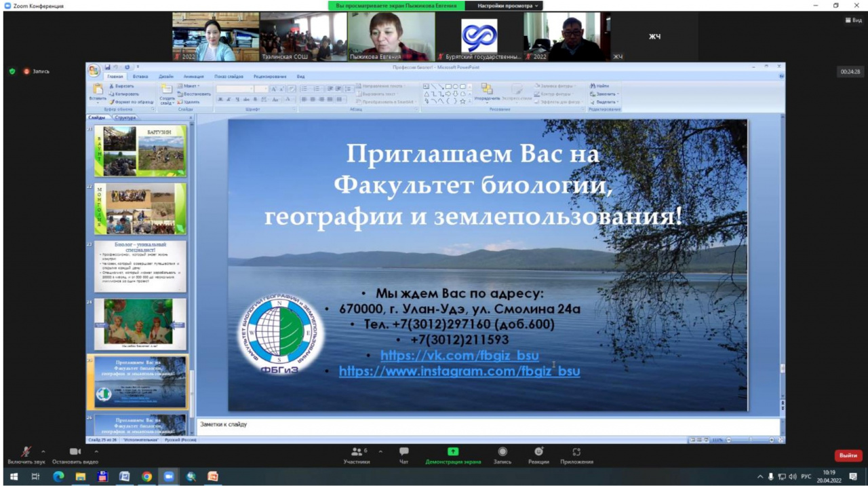Expand video options arrow beside Остановить видео

click(x=96, y=451)
